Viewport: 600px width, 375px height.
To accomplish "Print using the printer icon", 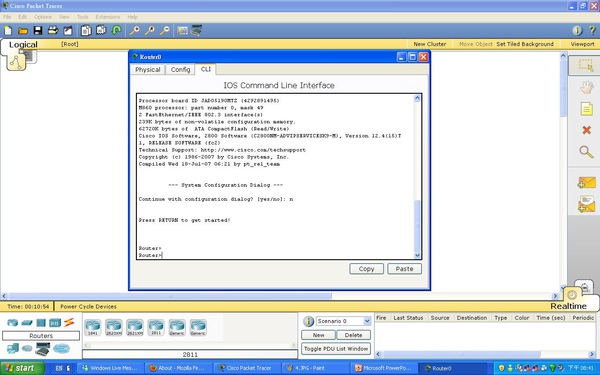I will 53,31.
